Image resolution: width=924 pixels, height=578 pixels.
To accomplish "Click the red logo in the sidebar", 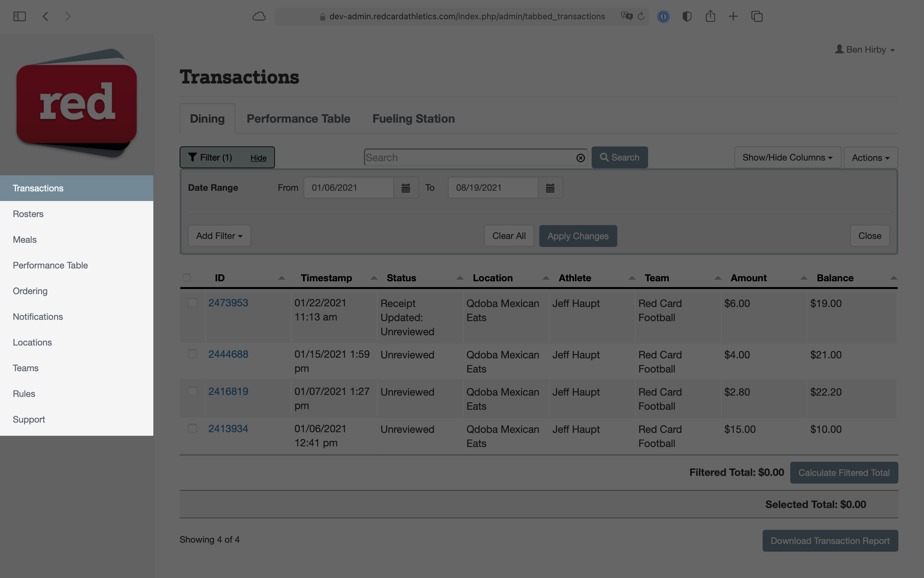I will click(77, 102).
